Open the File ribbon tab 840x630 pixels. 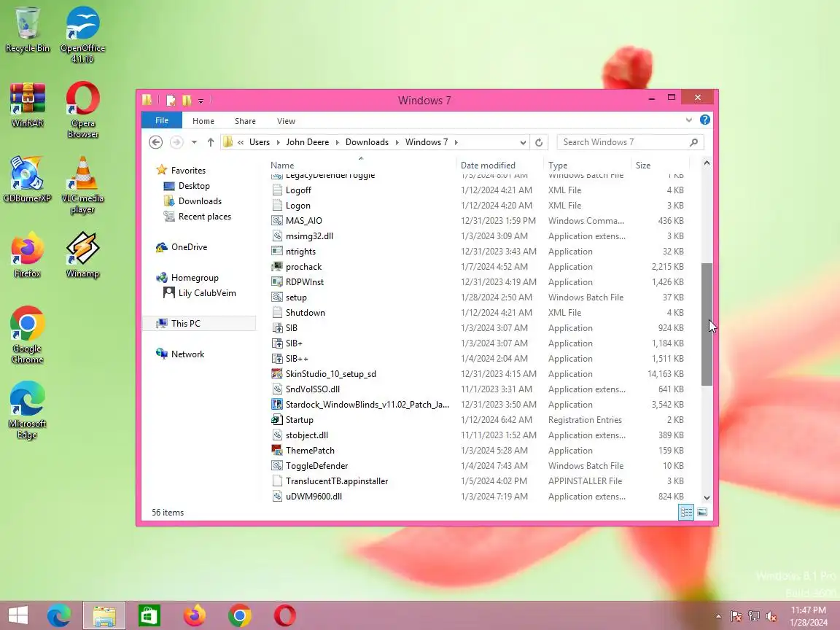(x=162, y=120)
